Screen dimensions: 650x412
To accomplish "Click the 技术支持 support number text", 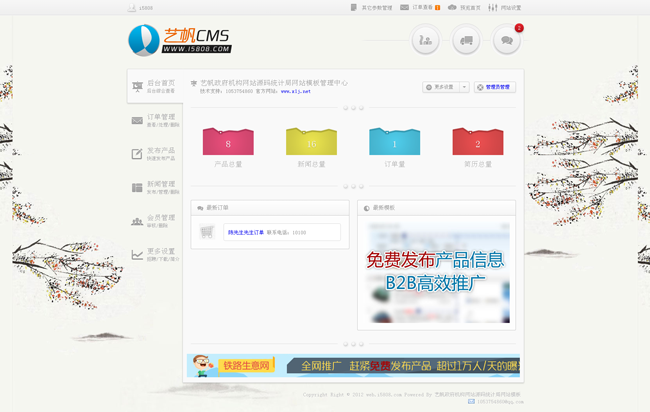I will coord(226,91).
